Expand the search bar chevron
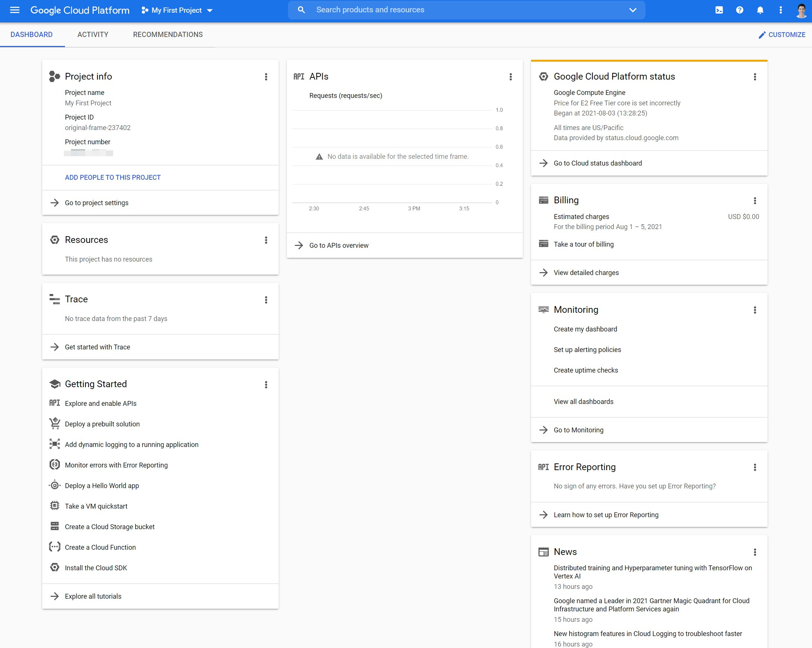The height and width of the screenshot is (648, 812). pos(633,10)
